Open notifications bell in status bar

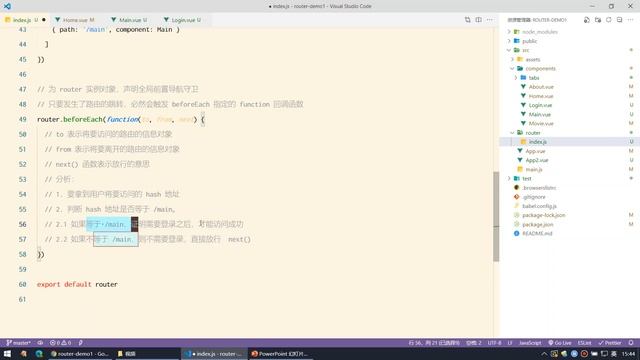pos(631,343)
